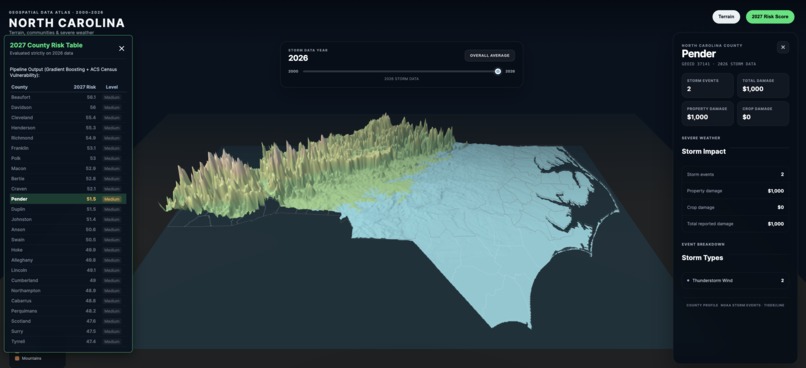806x368 pixels.
Task: Click Pender's Medium level badge
Action: click(112, 199)
